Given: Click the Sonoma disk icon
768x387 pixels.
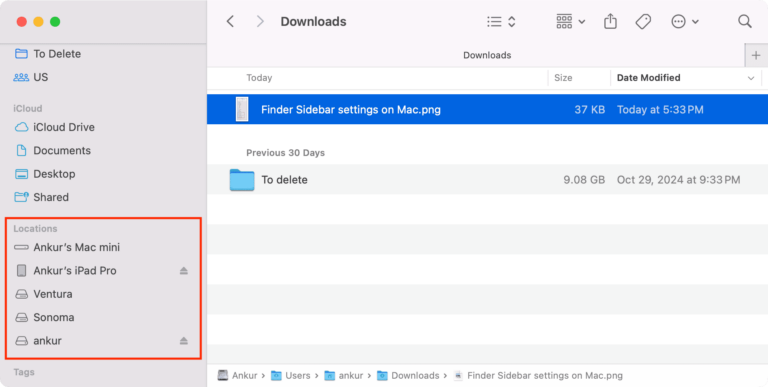Looking at the screenshot, I should pos(22,317).
